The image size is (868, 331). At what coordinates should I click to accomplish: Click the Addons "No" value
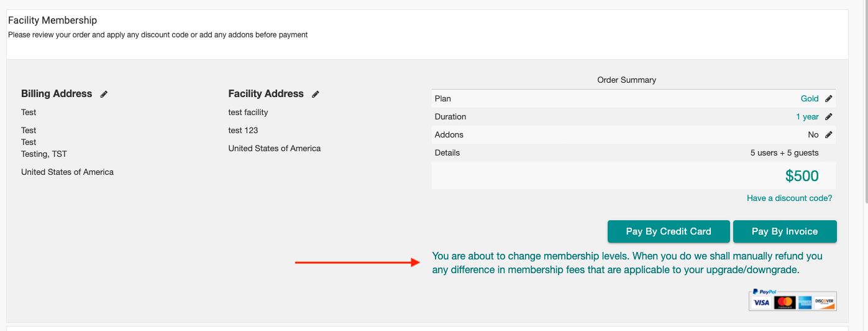(813, 134)
